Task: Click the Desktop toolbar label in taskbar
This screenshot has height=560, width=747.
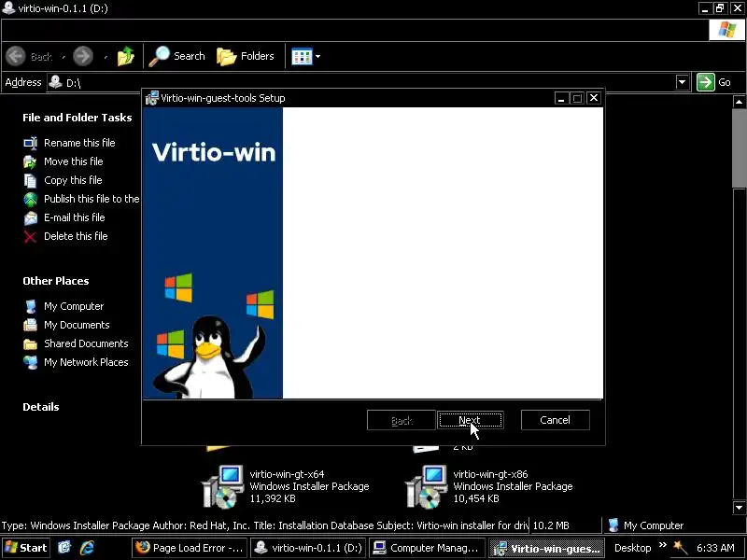Action: pos(633,548)
